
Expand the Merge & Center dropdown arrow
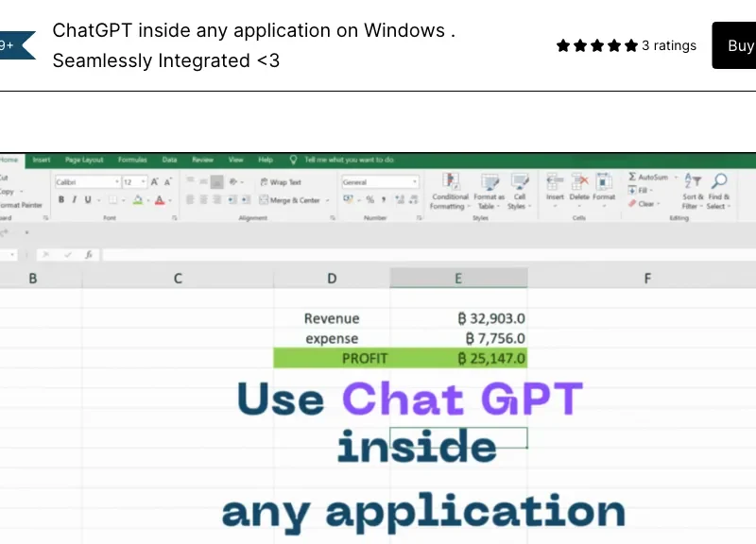click(x=327, y=200)
